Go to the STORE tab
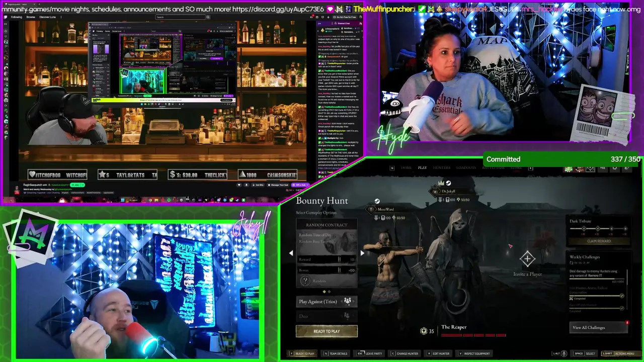This screenshot has width=644, height=362. [x=516, y=168]
